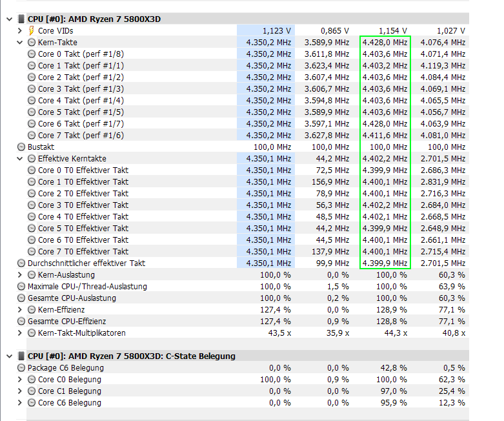Expand the Core C0 Belegung row
This screenshot has width=504, height=421.
click(20, 380)
